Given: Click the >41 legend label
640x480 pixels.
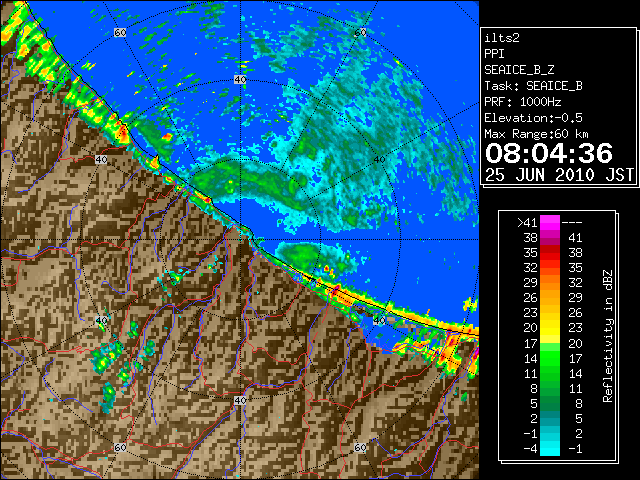Looking at the screenshot, I should [527, 223].
